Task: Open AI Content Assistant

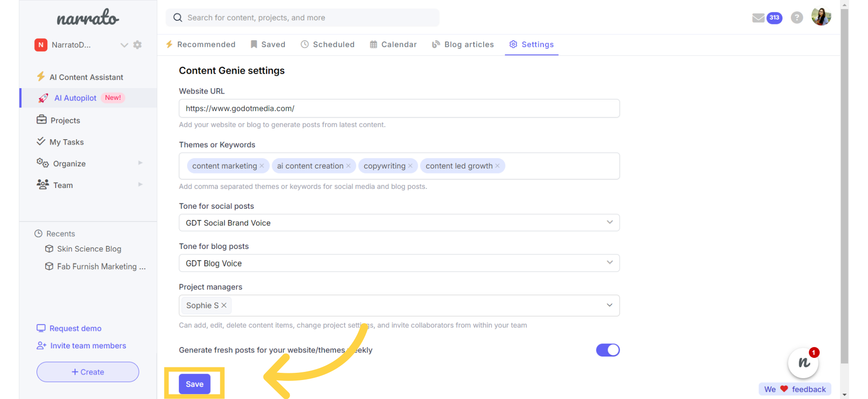Action: pyautogui.click(x=86, y=77)
